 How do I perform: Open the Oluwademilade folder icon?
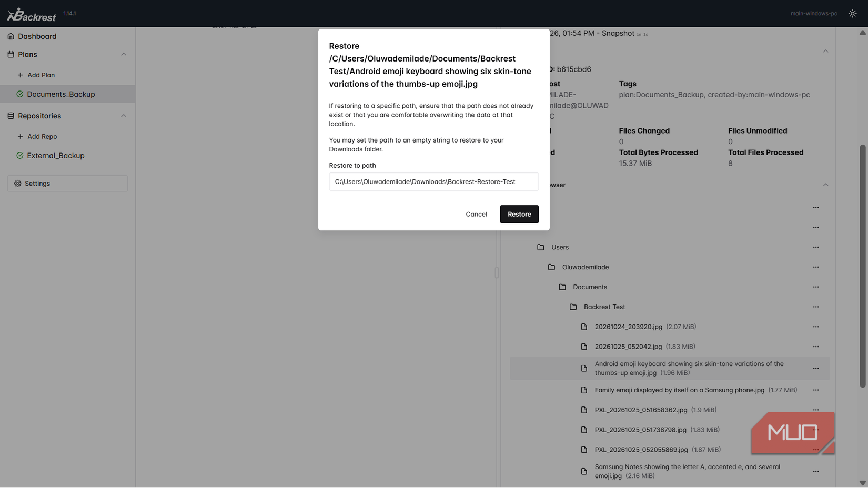[551, 267]
